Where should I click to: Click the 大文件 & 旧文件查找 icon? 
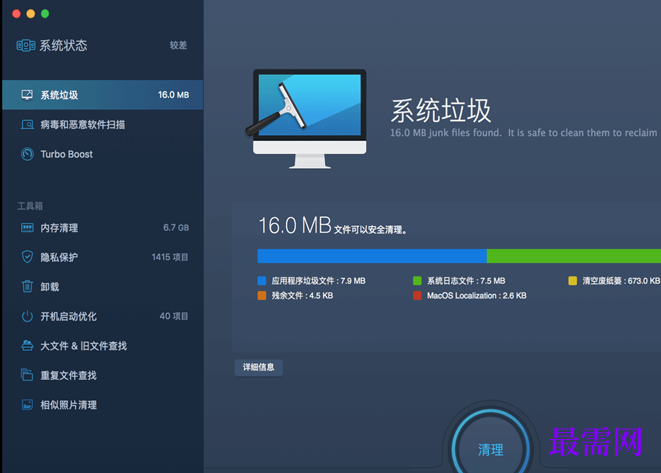[x=27, y=346]
